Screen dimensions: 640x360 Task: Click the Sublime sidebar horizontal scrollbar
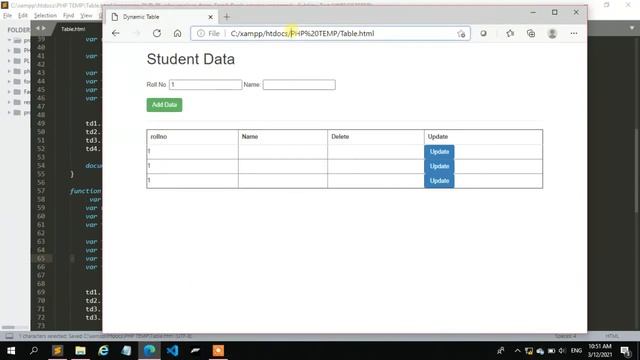(x=8, y=327)
